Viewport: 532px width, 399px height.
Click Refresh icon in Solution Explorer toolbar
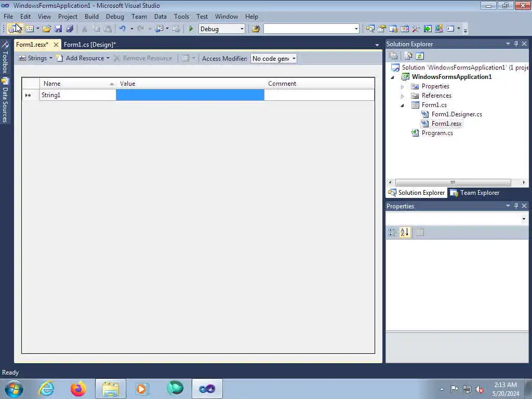click(420, 56)
